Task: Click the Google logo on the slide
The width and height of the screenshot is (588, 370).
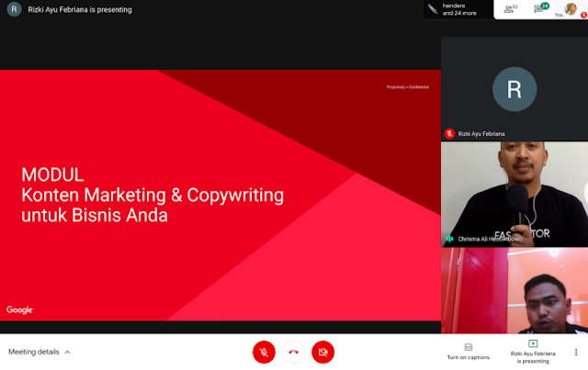Action: click(19, 310)
